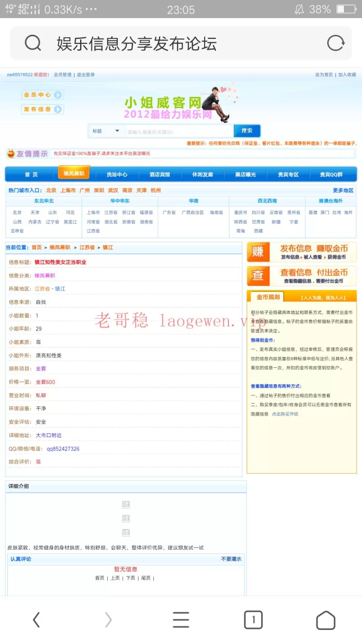The height and width of the screenshot is (644, 362).
Task: Tap the browser reload icon
Action: pyautogui.click(x=335, y=43)
